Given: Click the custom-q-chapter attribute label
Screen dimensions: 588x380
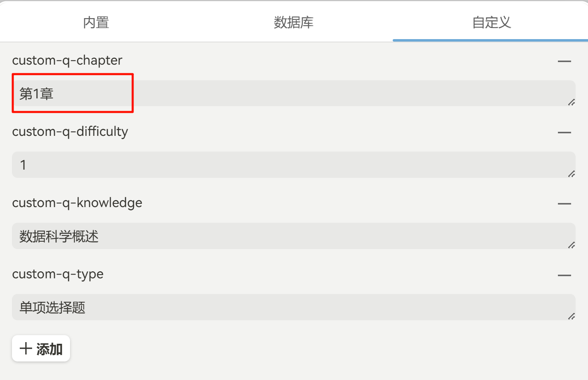Looking at the screenshot, I should click(x=67, y=61).
